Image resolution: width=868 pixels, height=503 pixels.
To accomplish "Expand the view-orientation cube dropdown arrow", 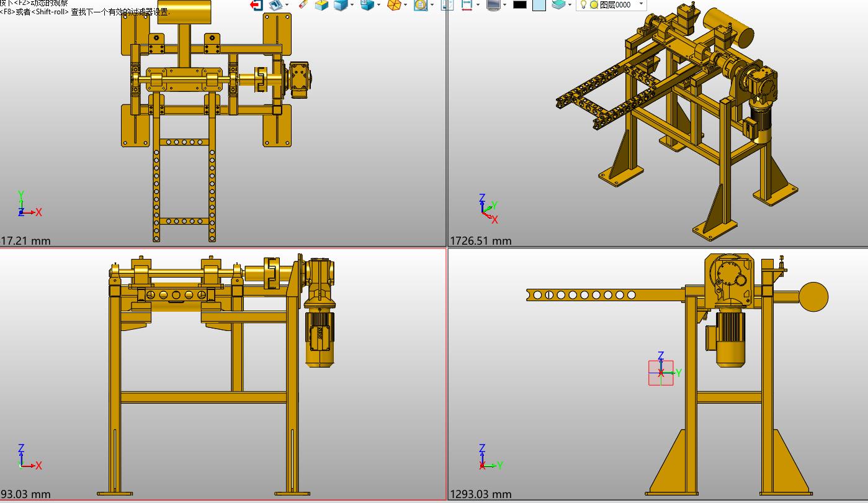I will point(379,4).
